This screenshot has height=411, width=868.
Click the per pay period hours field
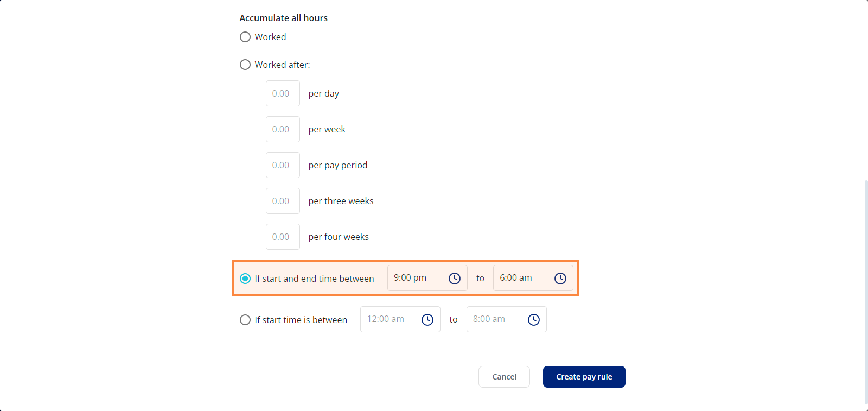282,165
